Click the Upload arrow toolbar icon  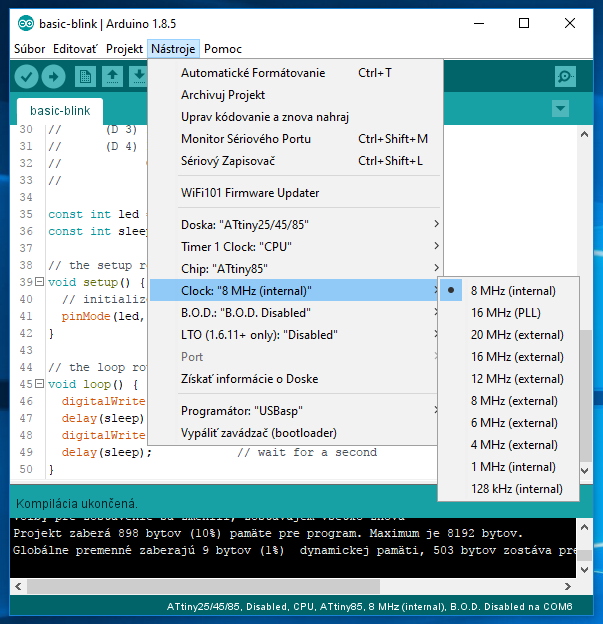click(x=53, y=76)
